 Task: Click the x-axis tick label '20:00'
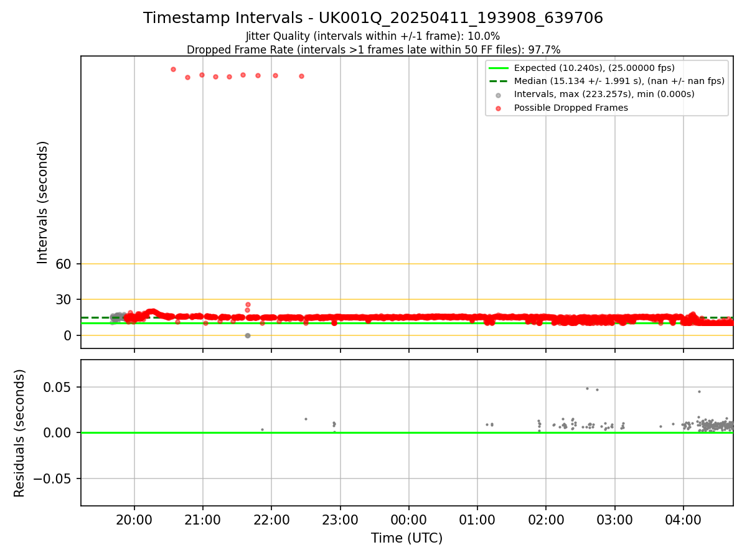[134, 519]
